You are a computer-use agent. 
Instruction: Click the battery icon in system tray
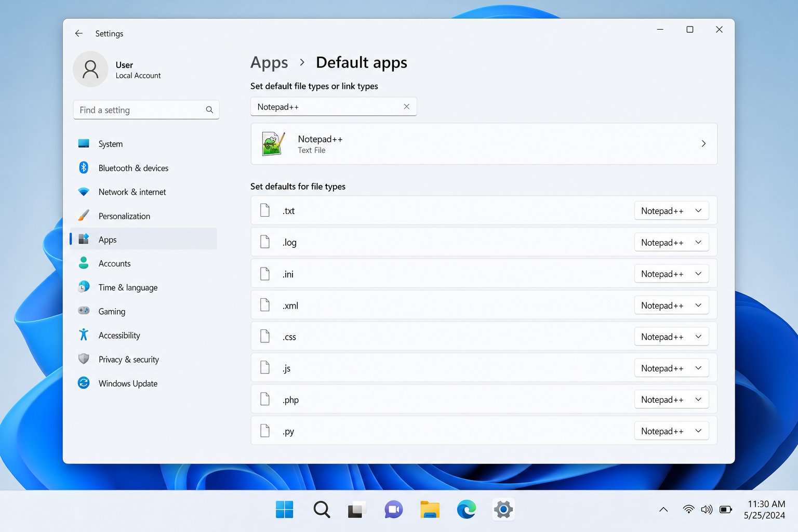click(726, 510)
